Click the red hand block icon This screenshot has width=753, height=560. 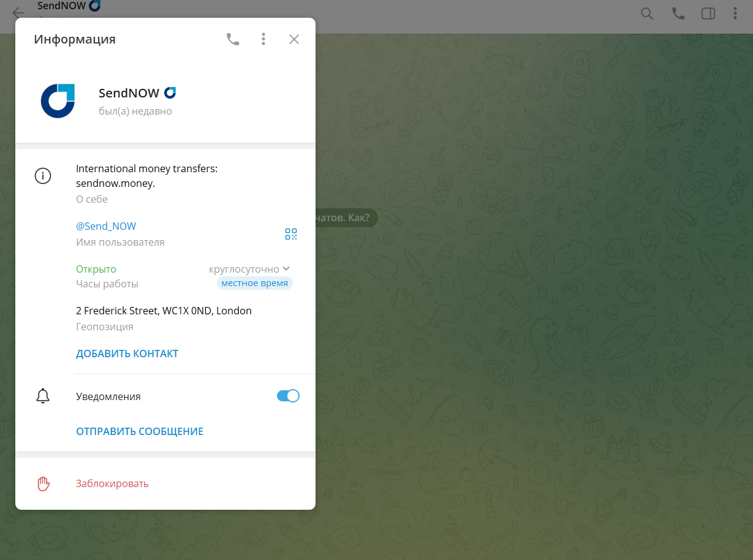[x=43, y=483]
